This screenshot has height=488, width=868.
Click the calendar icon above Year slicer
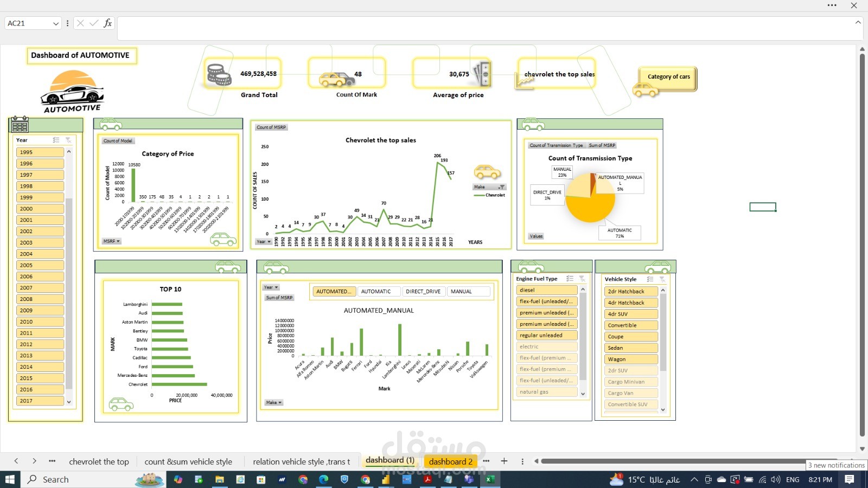tap(20, 125)
